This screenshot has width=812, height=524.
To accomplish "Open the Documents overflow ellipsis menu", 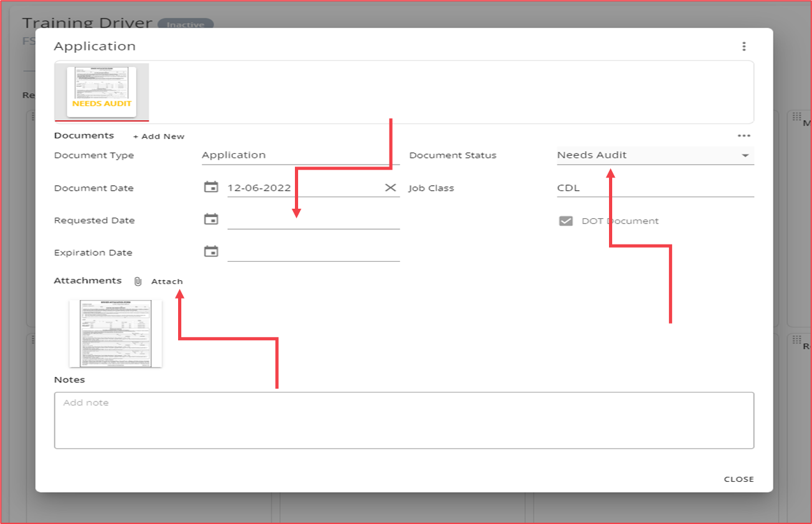I will tap(744, 135).
